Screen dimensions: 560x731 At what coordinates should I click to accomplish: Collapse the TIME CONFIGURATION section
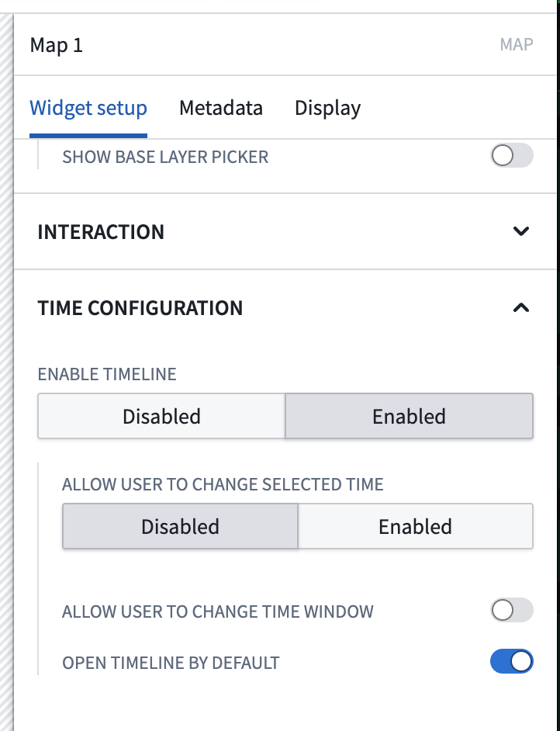(521, 307)
